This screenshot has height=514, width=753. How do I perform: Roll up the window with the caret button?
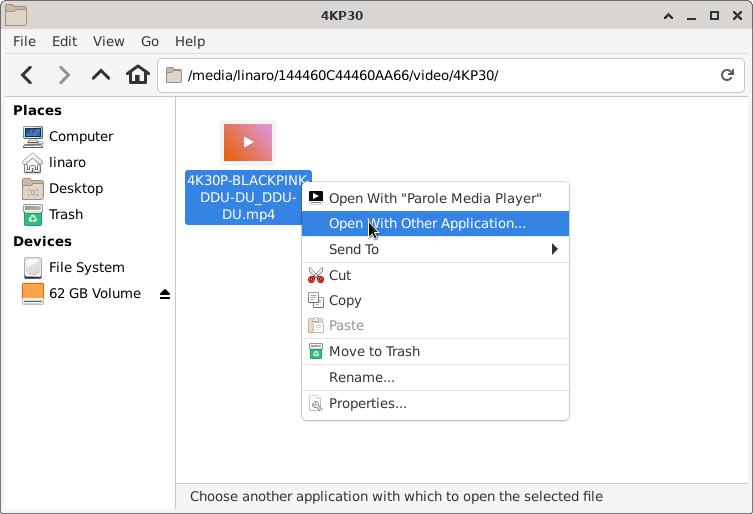(x=668, y=16)
